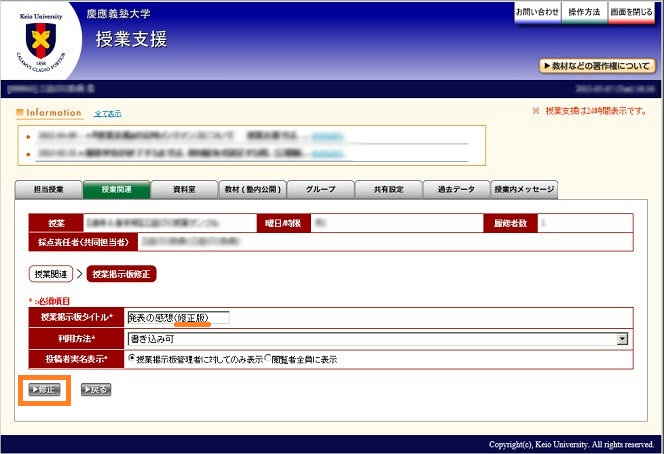
Task: Select 閲覧者全員に表示 radio option
Action: (266, 358)
